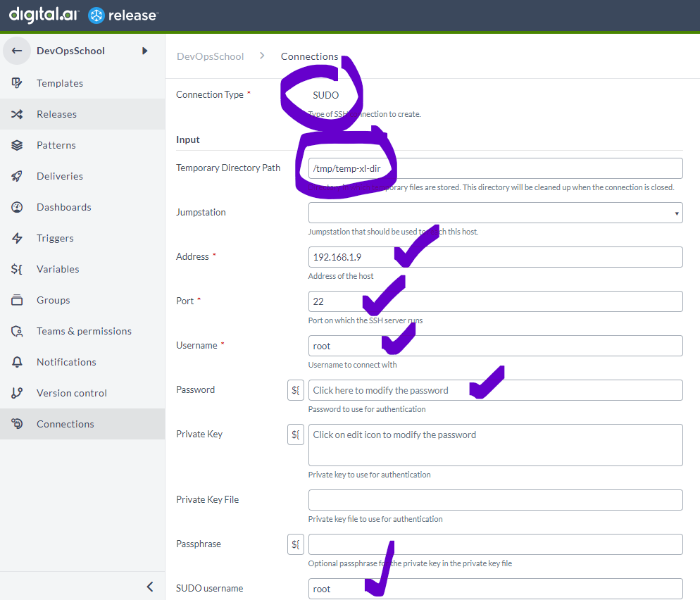Open Version control menu item
700x600 pixels.
pyautogui.click(x=71, y=393)
